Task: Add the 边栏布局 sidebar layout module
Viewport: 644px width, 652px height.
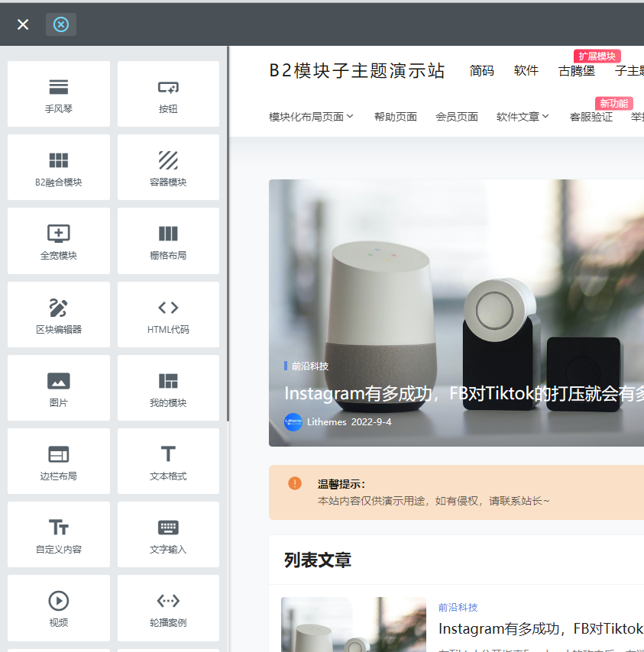Action: (x=59, y=461)
